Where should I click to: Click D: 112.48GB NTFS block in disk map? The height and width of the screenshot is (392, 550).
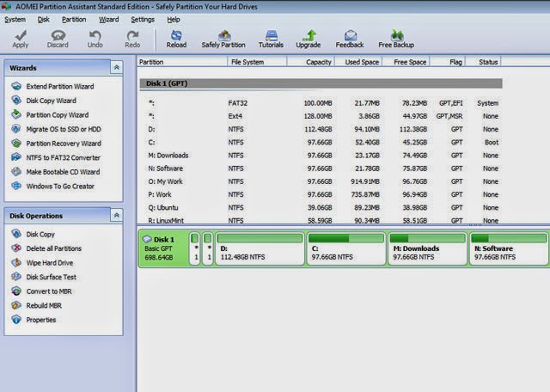[260, 248]
